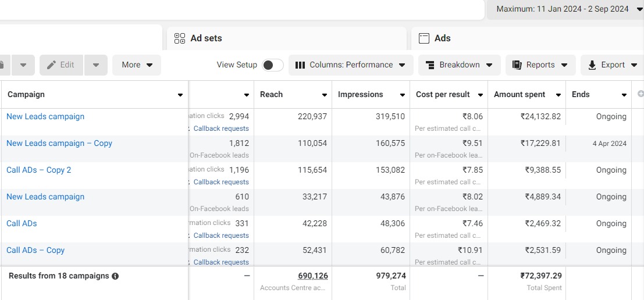644x300 pixels.
Task: Open the Campaign column header dropdown
Action: point(180,95)
